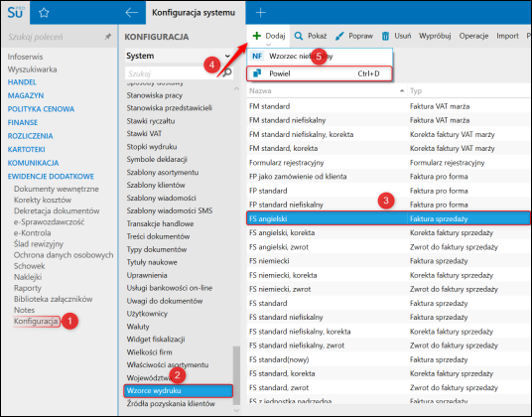Switch to Konfiguracja systemu tab

194,13
